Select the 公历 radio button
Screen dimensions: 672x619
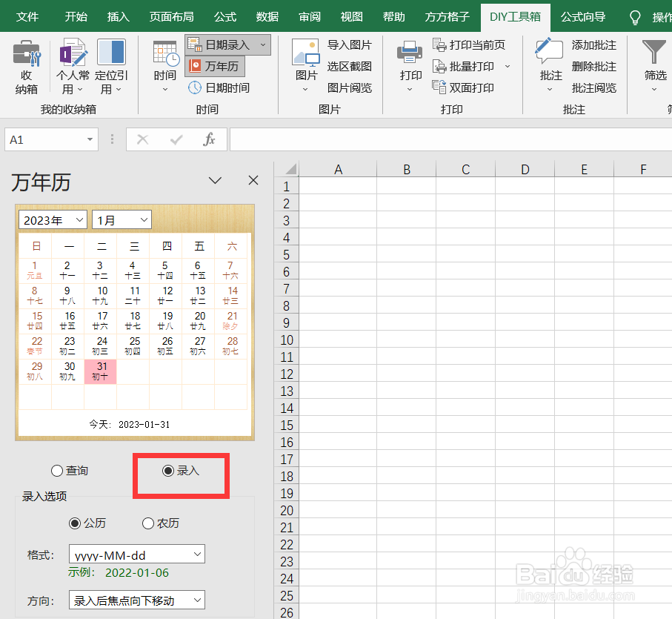[x=75, y=523]
